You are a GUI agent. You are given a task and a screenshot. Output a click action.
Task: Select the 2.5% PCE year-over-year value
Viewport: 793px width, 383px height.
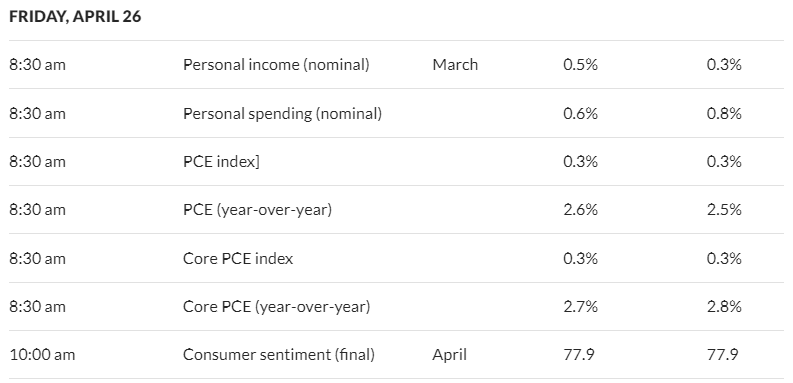click(x=724, y=209)
